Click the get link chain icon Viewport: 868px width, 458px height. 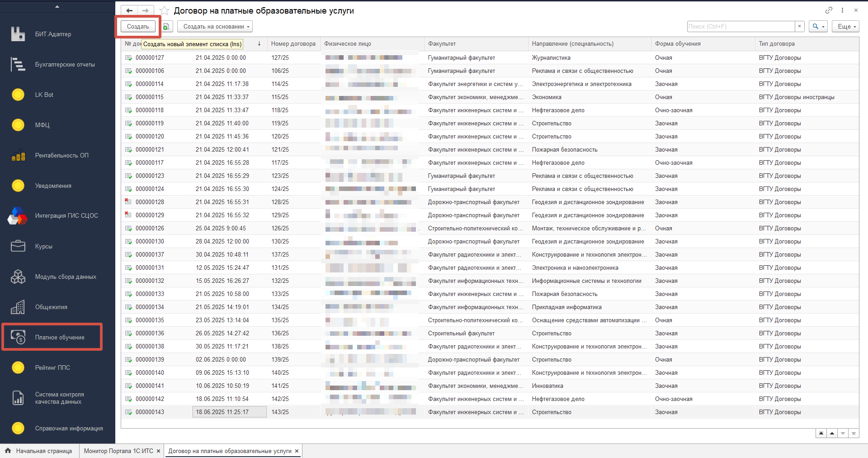(x=829, y=10)
